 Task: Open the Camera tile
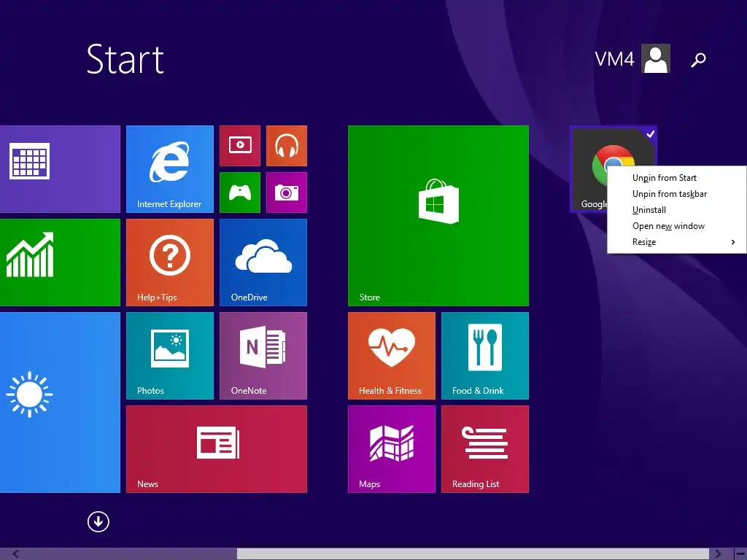coord(286,192)
